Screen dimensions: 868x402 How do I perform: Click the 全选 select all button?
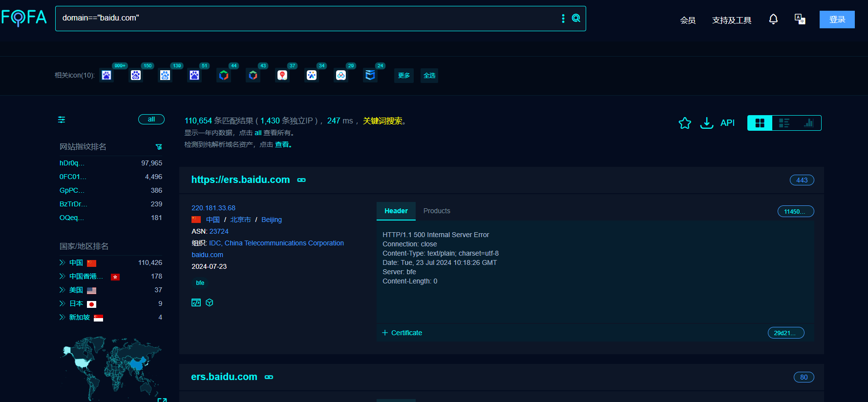(x=429, y=76)
